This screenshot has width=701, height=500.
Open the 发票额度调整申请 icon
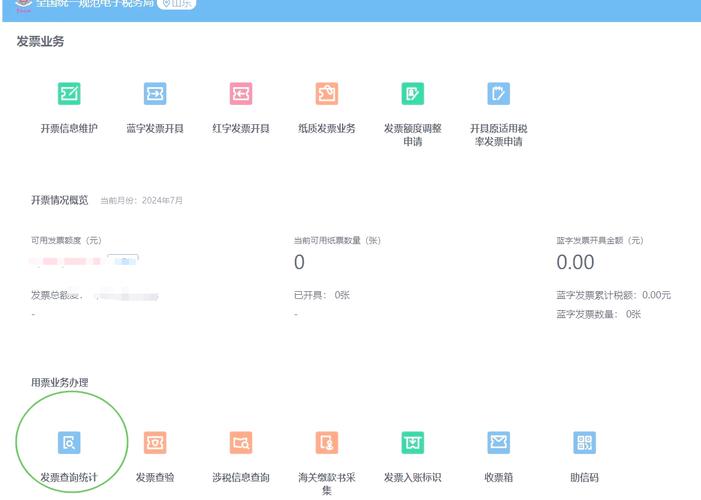tap(413, 93)
